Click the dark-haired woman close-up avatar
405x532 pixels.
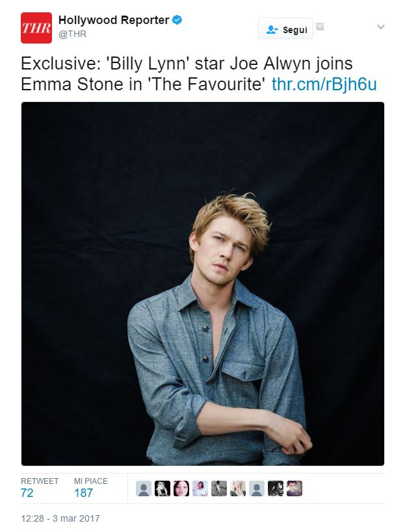pos(181,488)
